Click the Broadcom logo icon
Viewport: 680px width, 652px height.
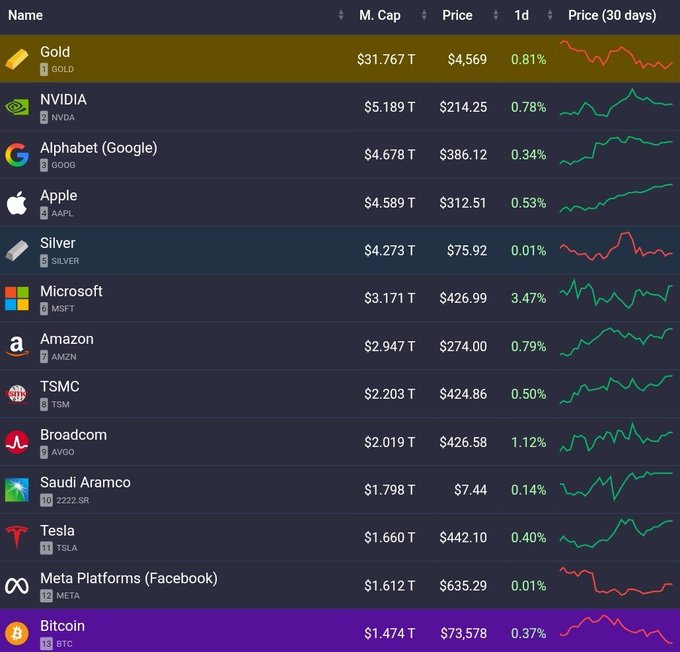pyautogui.click(x=17, y=442)
